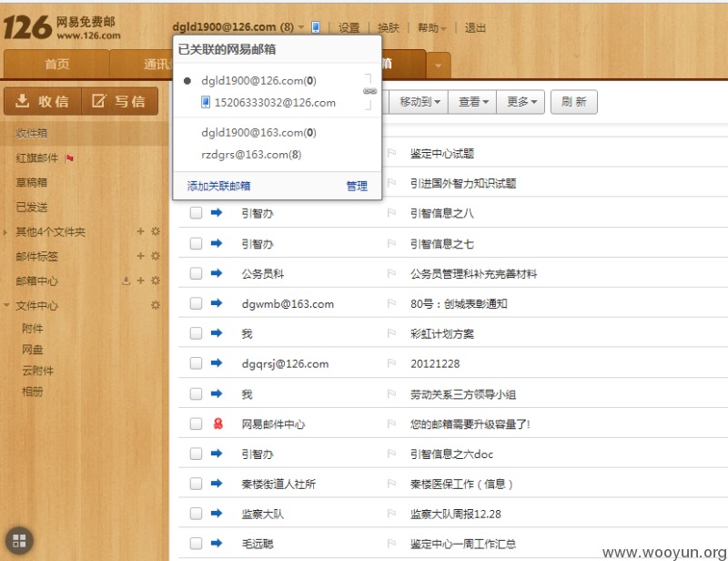Open message 您的邮箱需要升级容量了!
The image size is (728, 561).
click(x=470, y=423)
